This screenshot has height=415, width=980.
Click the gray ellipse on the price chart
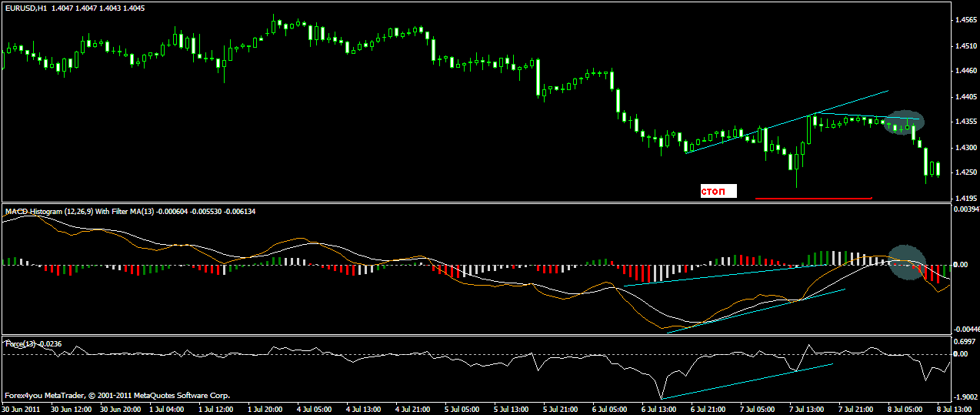click(x=902, y=122)
